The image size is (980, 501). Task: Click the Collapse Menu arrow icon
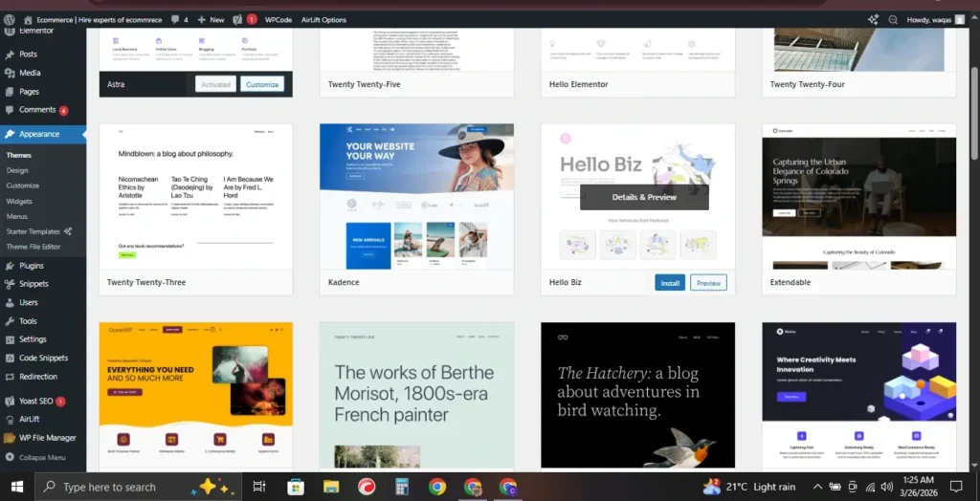pos(10,457)
